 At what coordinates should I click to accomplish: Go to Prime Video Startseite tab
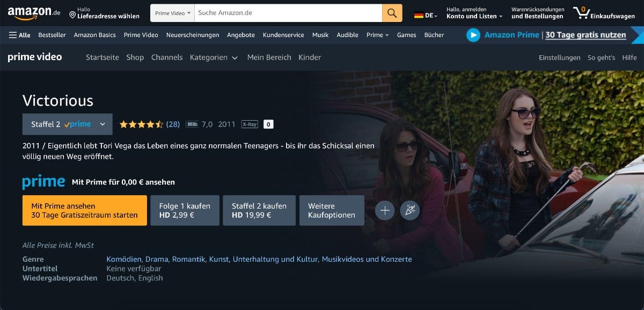click(x=103, y=57)
